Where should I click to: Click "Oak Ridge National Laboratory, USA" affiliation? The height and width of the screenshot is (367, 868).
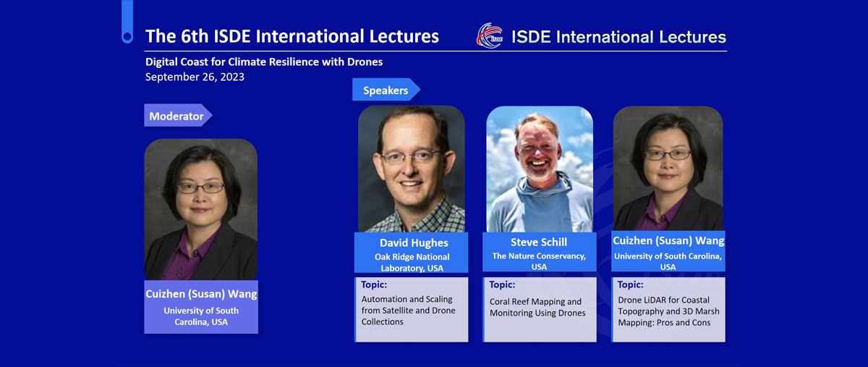pyautogui.click(x=412, y=262)
